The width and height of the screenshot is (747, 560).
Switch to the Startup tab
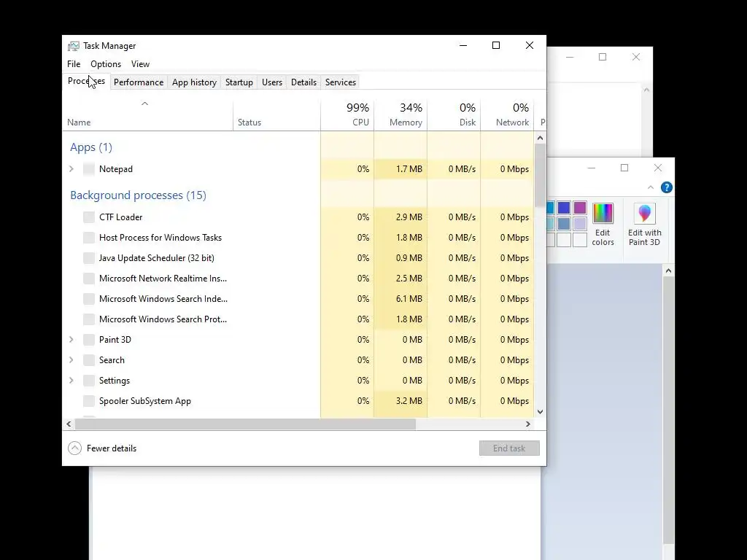point(239,82)
